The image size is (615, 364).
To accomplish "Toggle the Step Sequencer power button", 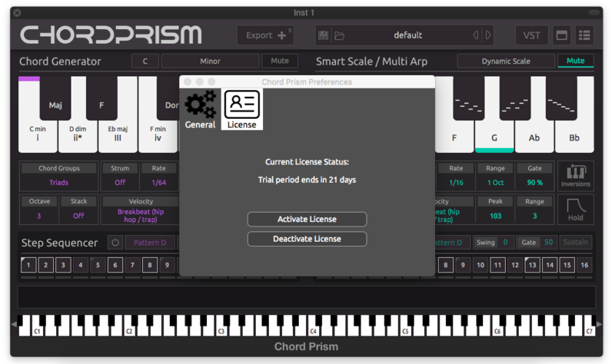I will coord(115,243).
